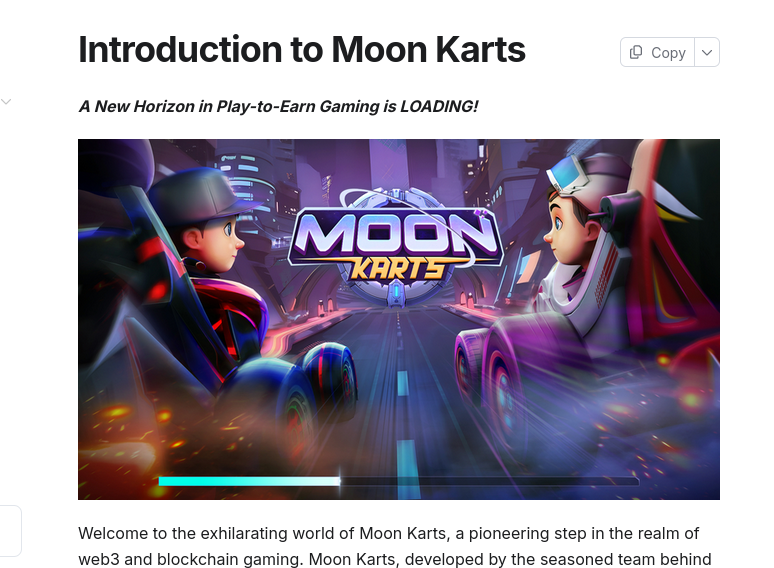Click the Copy page button
The width and height of the screenshot is (774, 568).
tap(658, 52)
